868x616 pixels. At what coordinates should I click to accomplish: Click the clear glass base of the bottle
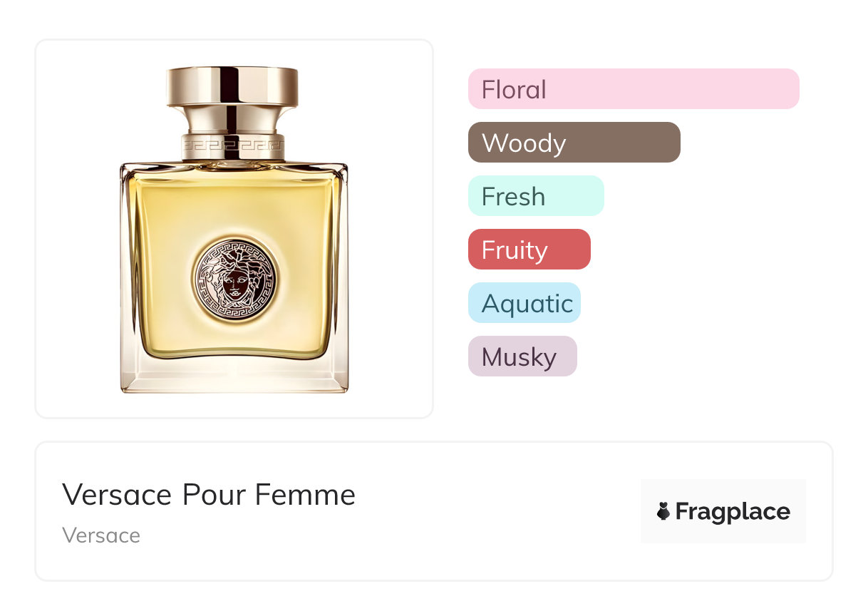(x=234, y=374)
